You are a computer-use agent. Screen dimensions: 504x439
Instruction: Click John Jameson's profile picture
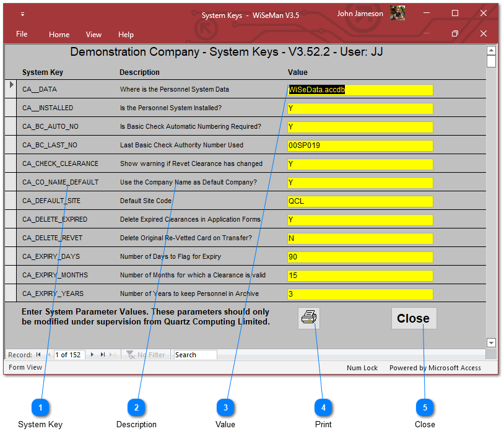click(x=397, y=14)
